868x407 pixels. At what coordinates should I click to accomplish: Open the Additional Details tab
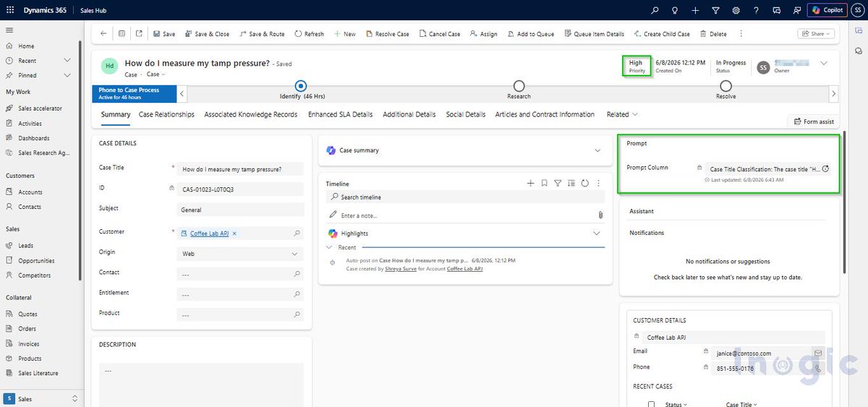click(x=409, y=114)
